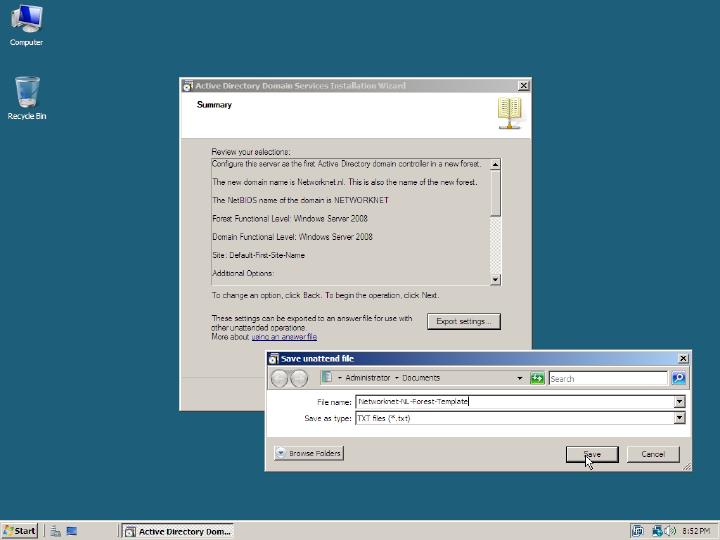Viewport: 720px width, 540px height.
Task: Click Active Directory Dom... taskbar button
Action: point(178,531)
